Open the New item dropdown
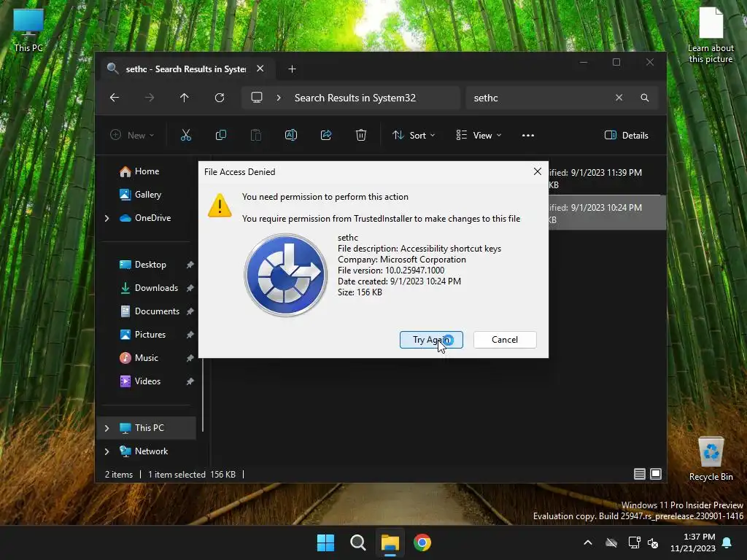Image resolution: width=747 pixels, height=560 pixels. [x=132, y=135]
